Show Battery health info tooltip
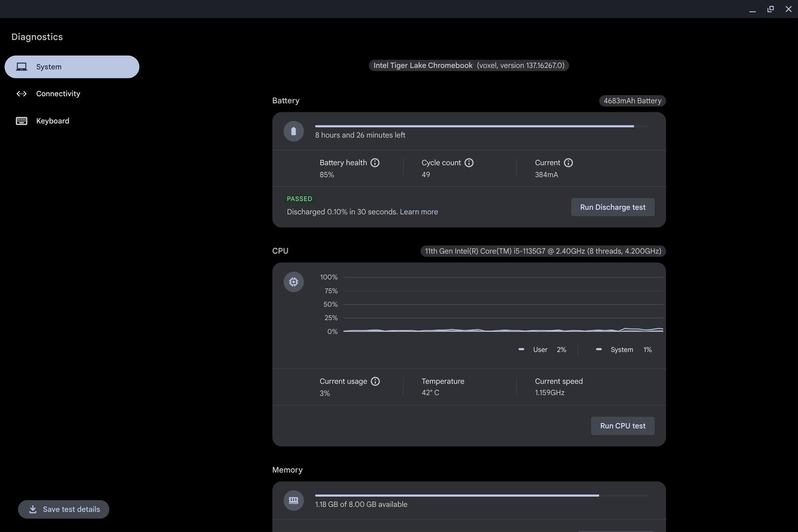 (x=375, y=163)
